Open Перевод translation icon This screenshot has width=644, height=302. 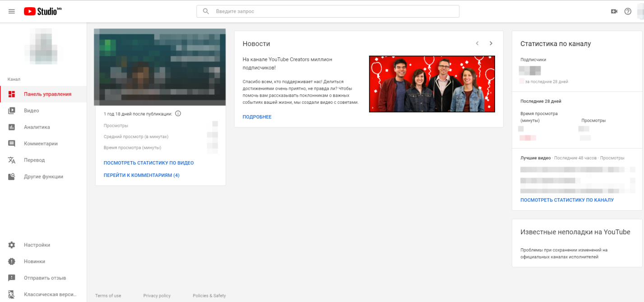click(12, 160)
